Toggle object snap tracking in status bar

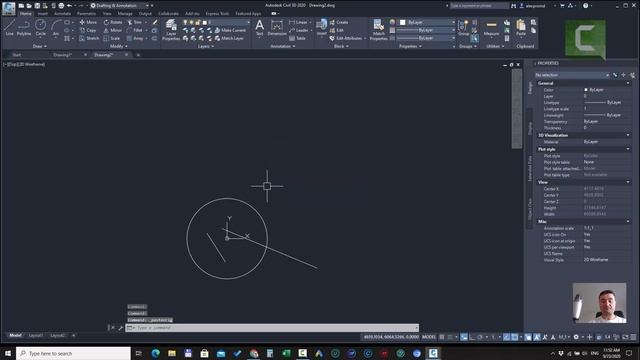point(507,337)
